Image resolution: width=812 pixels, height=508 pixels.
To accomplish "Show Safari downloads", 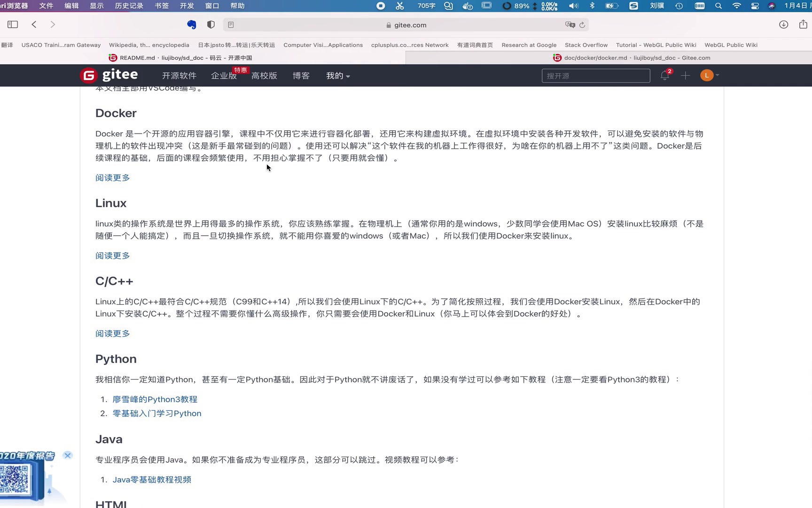I will coord(783,24).
